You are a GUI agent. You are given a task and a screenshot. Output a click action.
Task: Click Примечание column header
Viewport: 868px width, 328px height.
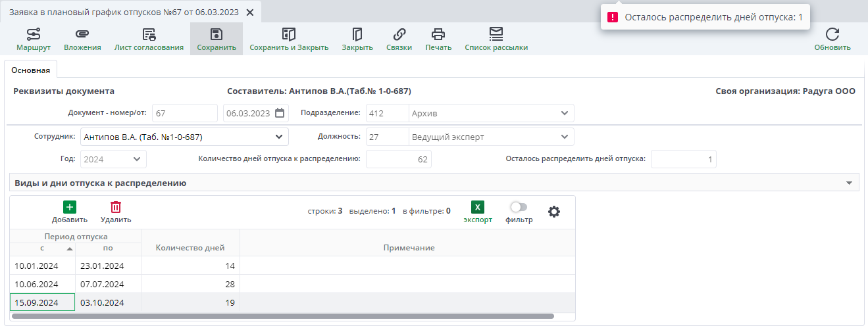[409, 248]
